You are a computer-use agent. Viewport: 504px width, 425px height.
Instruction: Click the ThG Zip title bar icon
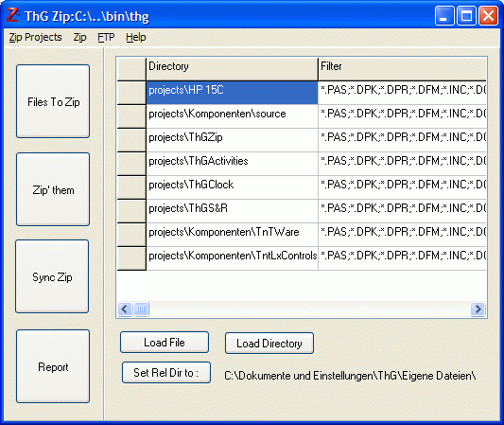[13, 15]
